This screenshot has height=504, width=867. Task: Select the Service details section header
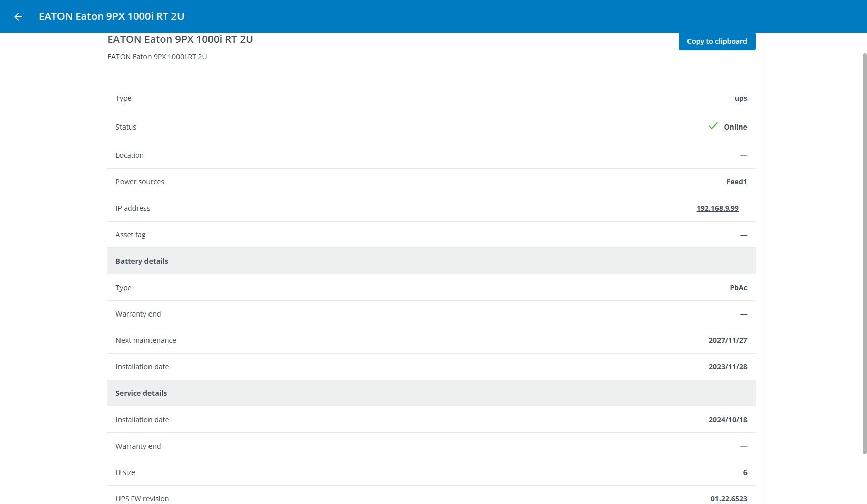tap(141, 393)
